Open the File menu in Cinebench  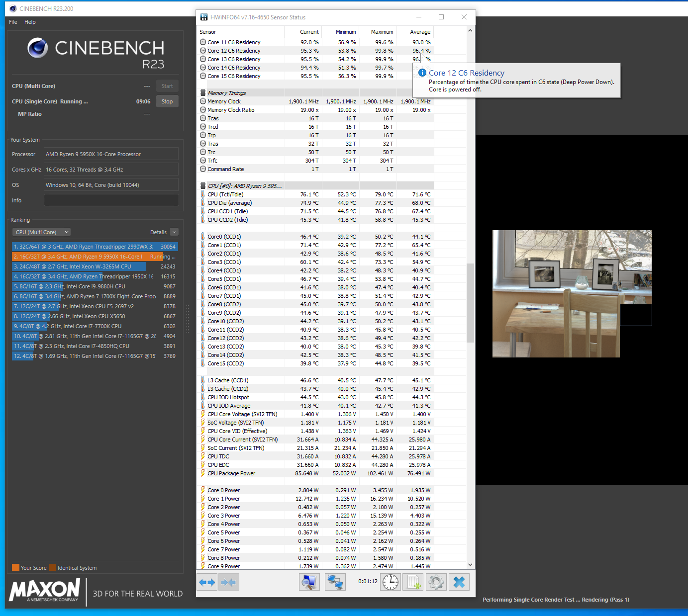(13, 22)
